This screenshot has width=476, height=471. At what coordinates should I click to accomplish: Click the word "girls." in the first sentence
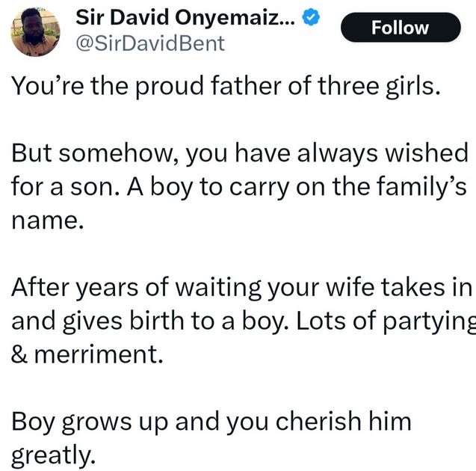(413, 87)
